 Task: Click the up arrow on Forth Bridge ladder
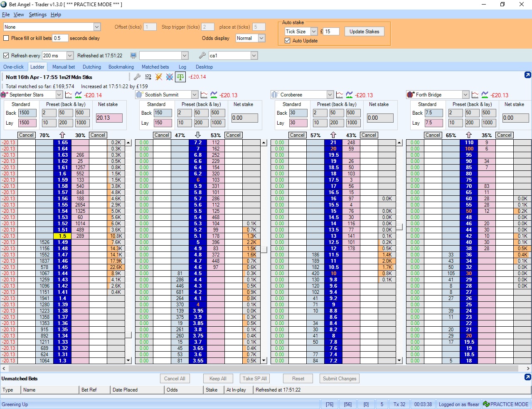coord(469,135)
